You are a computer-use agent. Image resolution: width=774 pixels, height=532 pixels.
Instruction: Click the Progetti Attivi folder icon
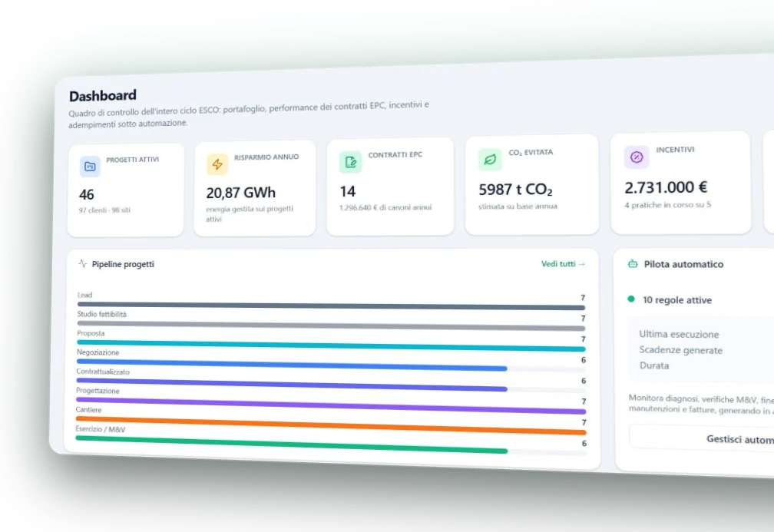tap(90, 167)
